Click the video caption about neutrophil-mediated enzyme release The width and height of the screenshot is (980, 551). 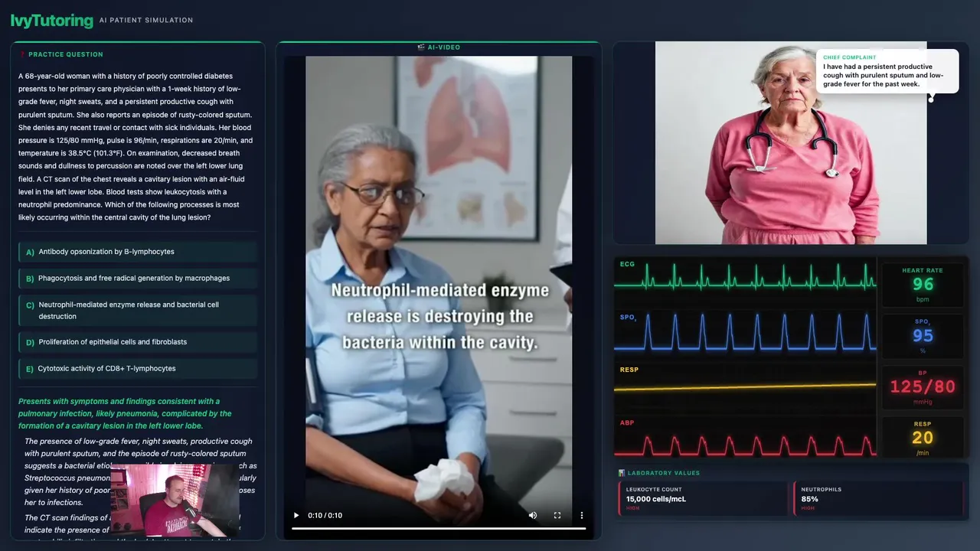[x=439, y=316]
